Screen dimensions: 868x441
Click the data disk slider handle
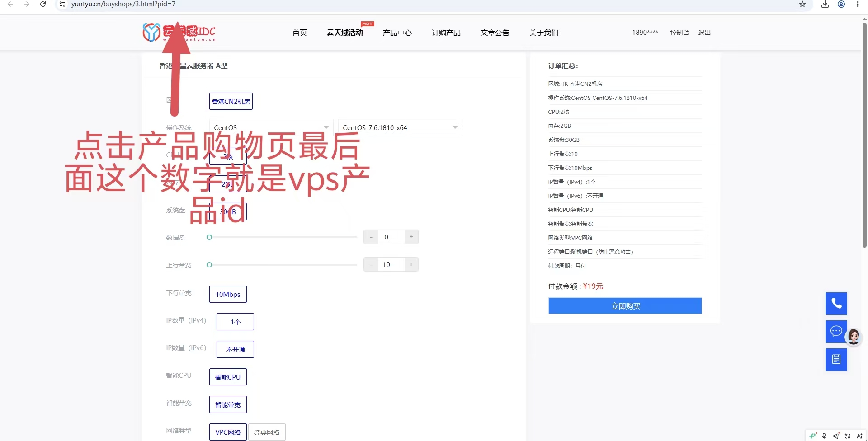[209, 237]
